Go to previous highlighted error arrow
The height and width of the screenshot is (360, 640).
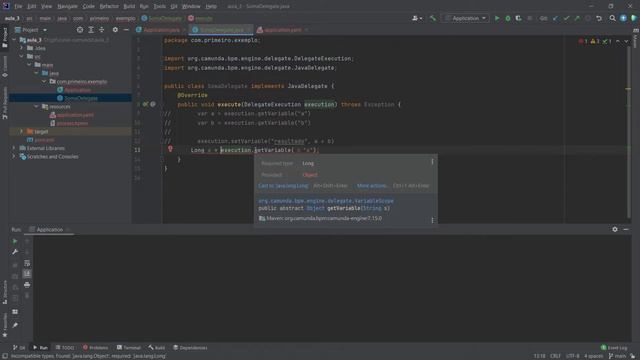pos(618,41)
